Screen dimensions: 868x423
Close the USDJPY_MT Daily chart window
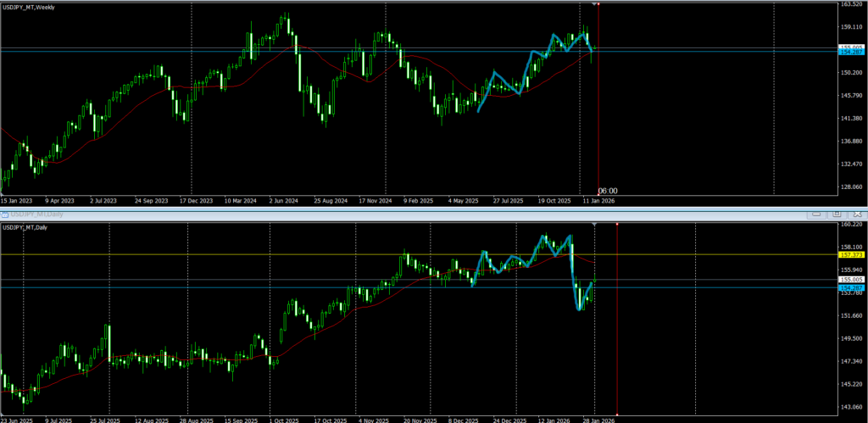pyautogui.click(x=857, y=214)
